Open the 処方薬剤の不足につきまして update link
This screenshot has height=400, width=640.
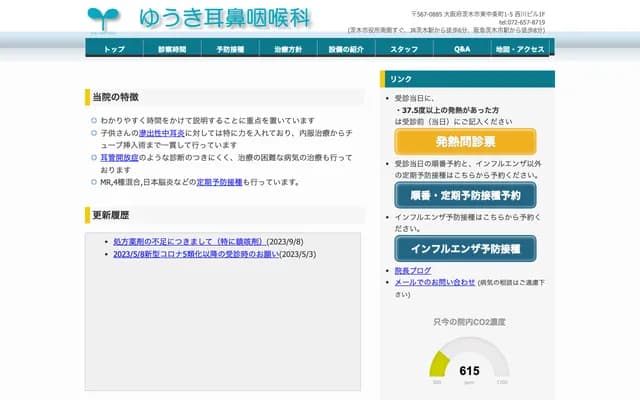(189, 242)
